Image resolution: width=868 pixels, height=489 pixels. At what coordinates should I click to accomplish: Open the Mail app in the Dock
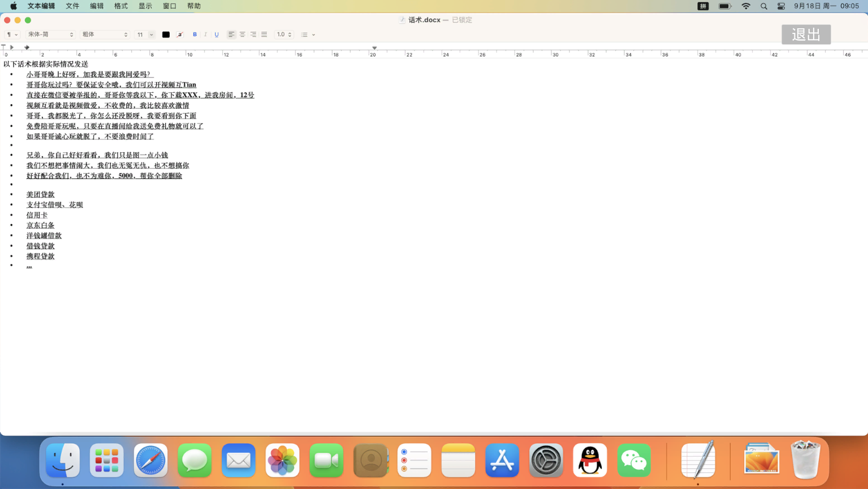(238, 460)
